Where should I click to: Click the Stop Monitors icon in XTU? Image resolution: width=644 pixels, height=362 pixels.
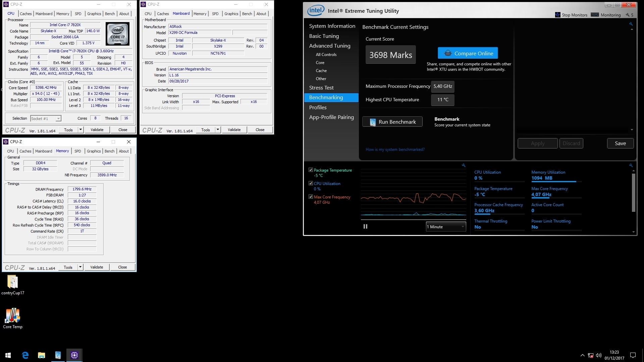558,15
